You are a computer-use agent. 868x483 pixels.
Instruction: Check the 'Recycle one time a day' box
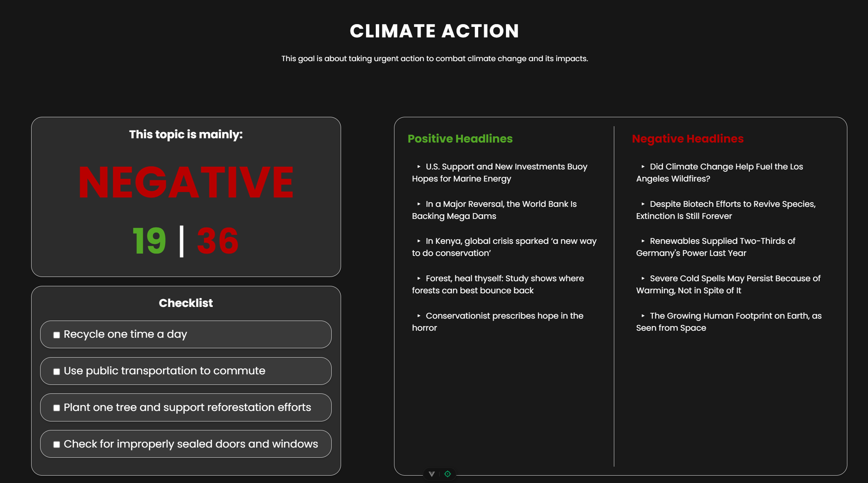(x=57, y=335)
